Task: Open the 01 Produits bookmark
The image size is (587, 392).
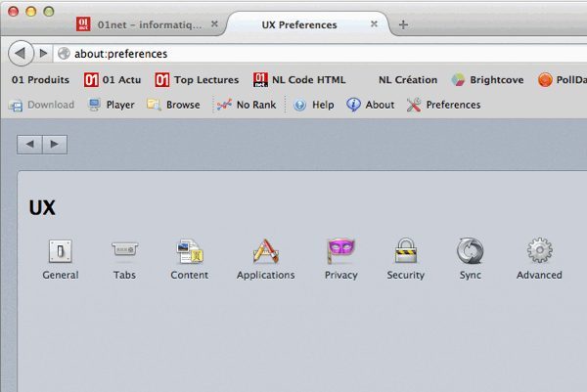Action: (x=40, y=79)
